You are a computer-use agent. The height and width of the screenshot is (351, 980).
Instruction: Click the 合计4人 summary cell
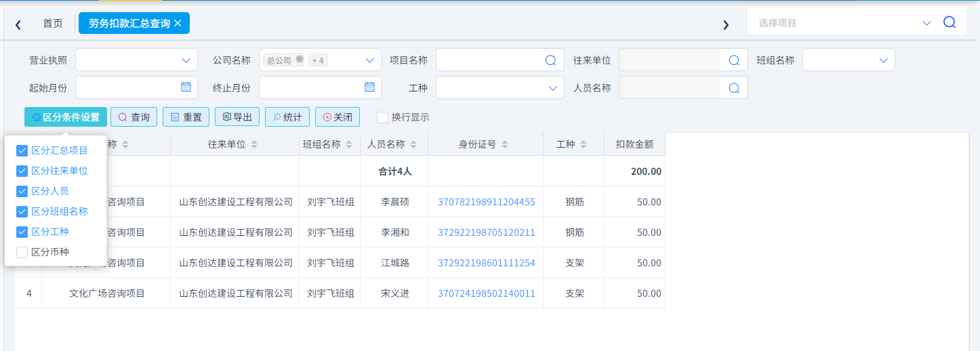tap(394, 171)
